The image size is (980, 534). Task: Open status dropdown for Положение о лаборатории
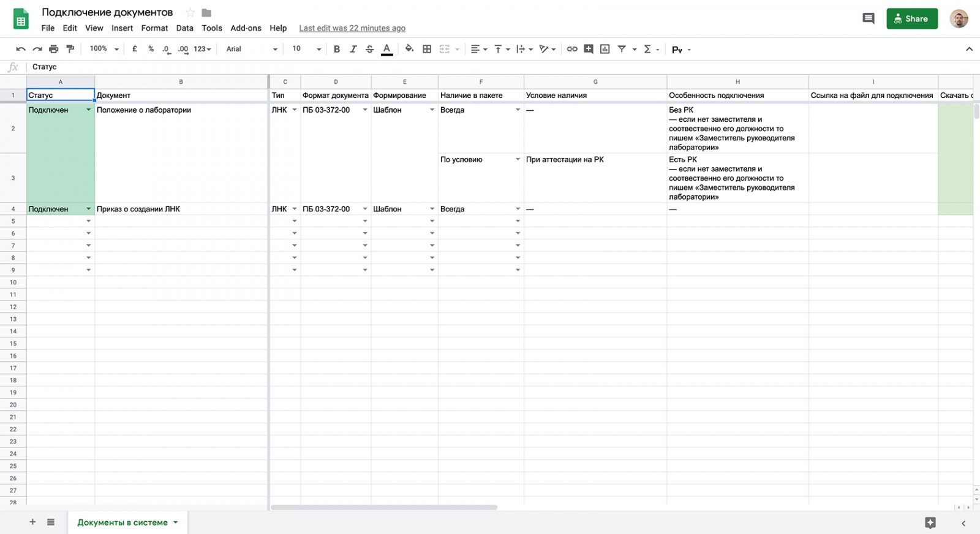point(88,110)
